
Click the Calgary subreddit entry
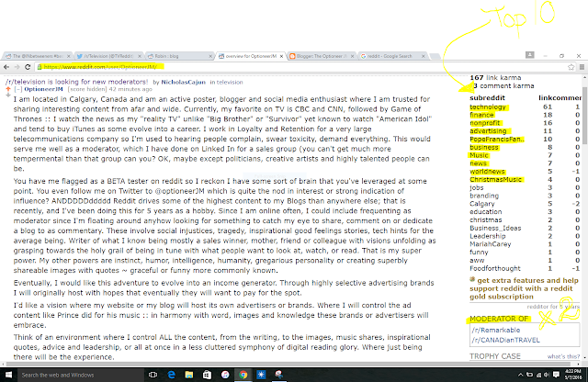[481, 204]
